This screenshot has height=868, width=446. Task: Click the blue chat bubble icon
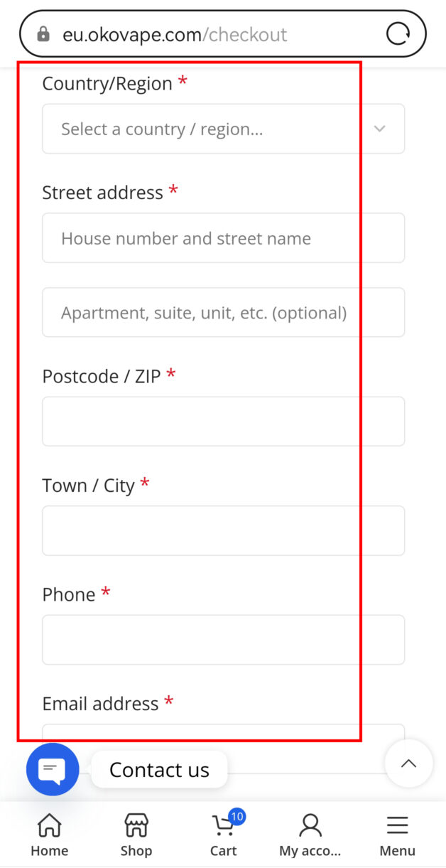(53, 769)
